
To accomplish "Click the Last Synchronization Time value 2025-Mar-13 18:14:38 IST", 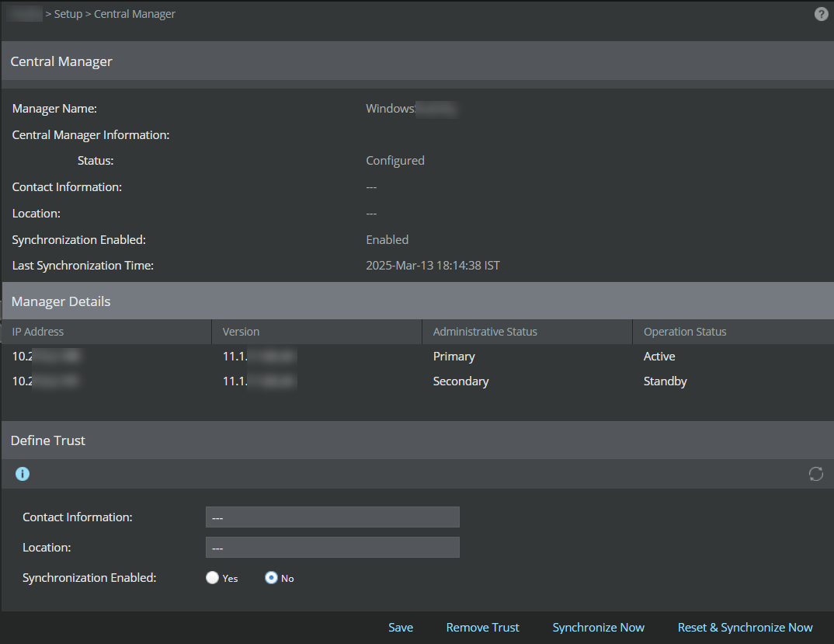I will tap(433, 265).
